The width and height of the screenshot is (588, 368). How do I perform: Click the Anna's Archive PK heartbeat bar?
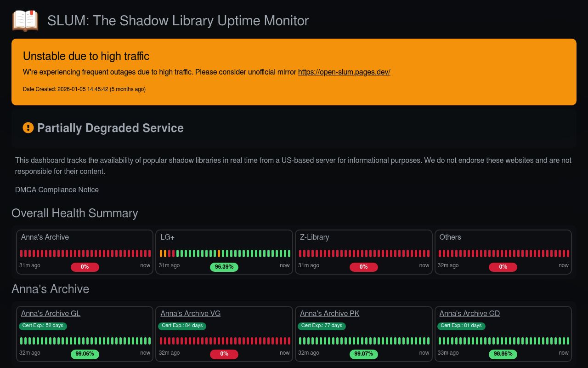[x=364, y=341]
